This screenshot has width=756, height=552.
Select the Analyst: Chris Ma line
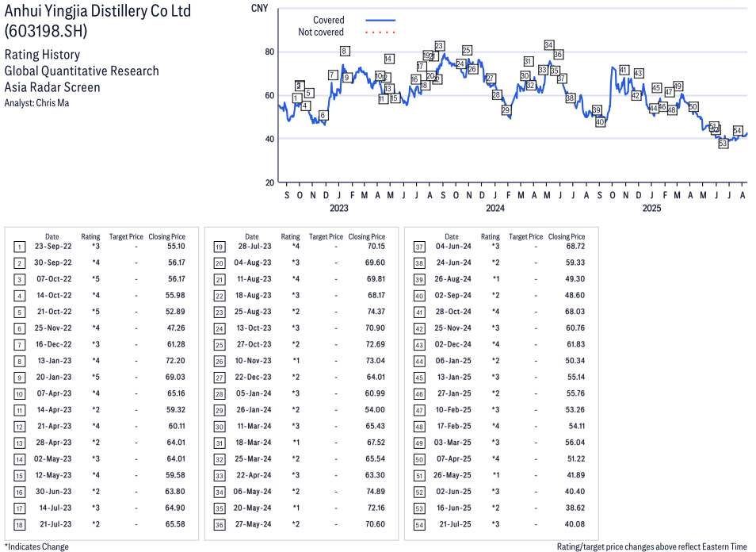click(x=36, y=103)
